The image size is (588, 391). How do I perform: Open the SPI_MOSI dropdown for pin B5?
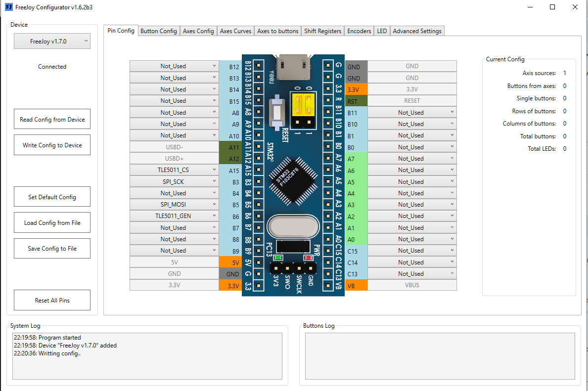click(x=174, y=204)
